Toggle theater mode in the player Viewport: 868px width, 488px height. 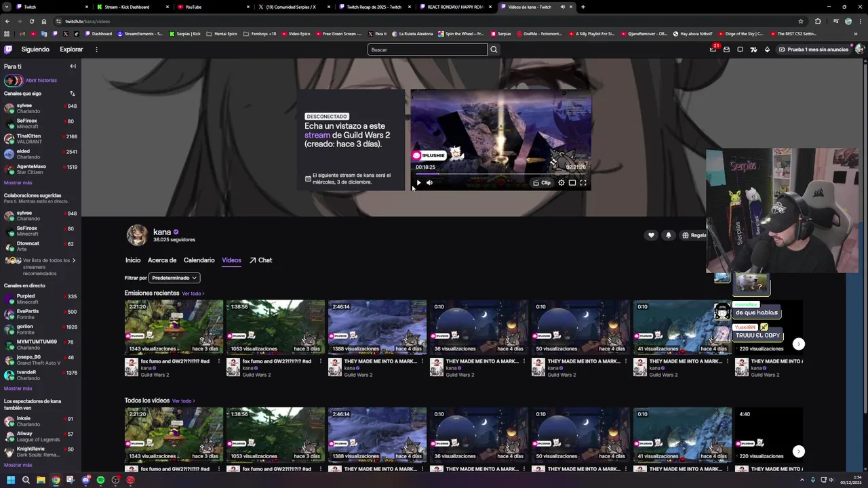572,182
